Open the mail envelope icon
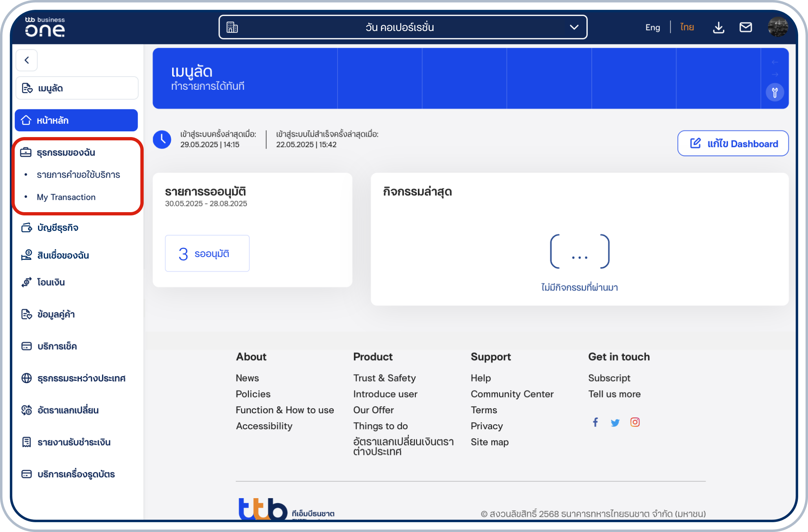The width and height of the screenshot is (808, 532). pos(746,27)
